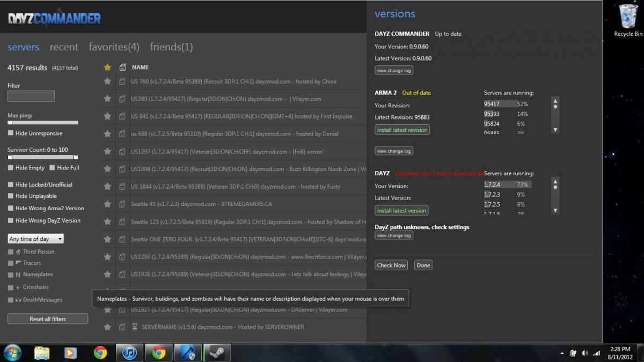Favorite the Seattle 45 server with its star

(x=107, y=204)
